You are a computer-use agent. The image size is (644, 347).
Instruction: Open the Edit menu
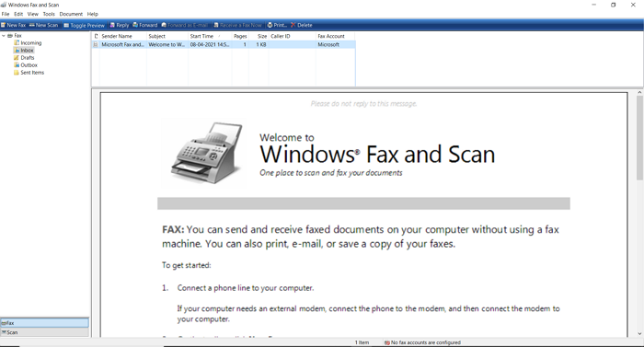18,14
